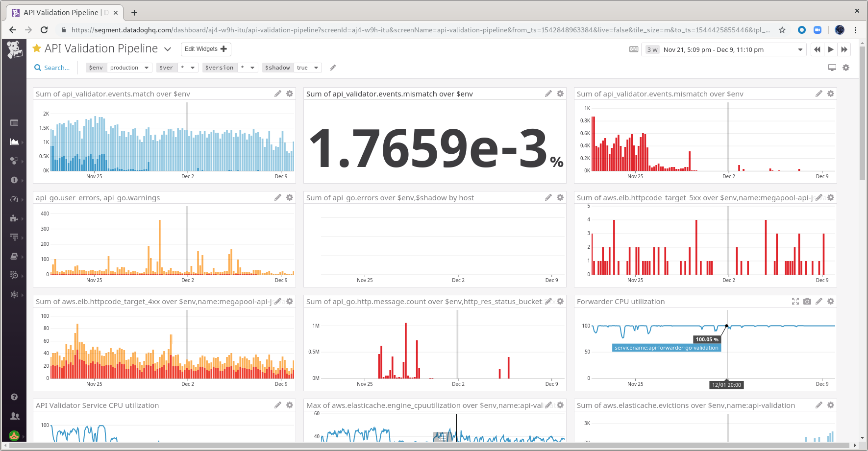This screenshot has width=868, height=451.
Task: Take snapshot of Forwarder CPU utilization graph
Action: [x=807, y=301]
